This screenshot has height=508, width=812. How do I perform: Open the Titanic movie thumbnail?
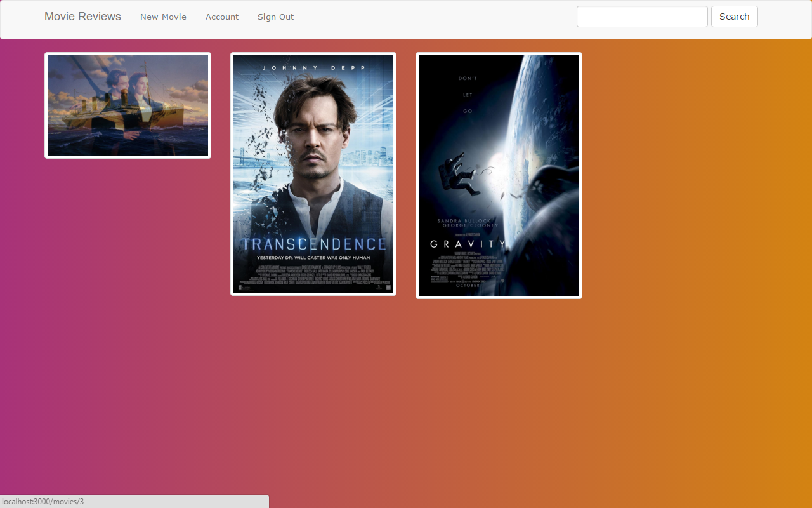pos(128,105)
